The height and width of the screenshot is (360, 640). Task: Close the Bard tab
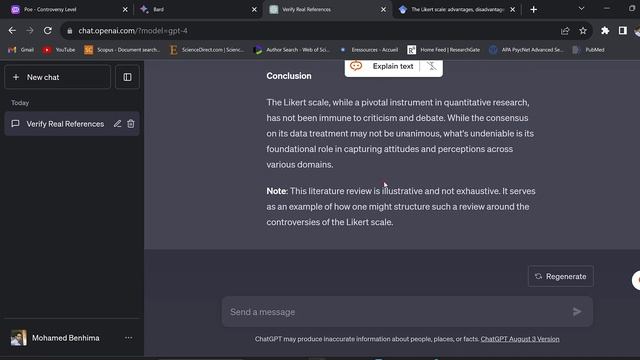[x=254, y=9]
